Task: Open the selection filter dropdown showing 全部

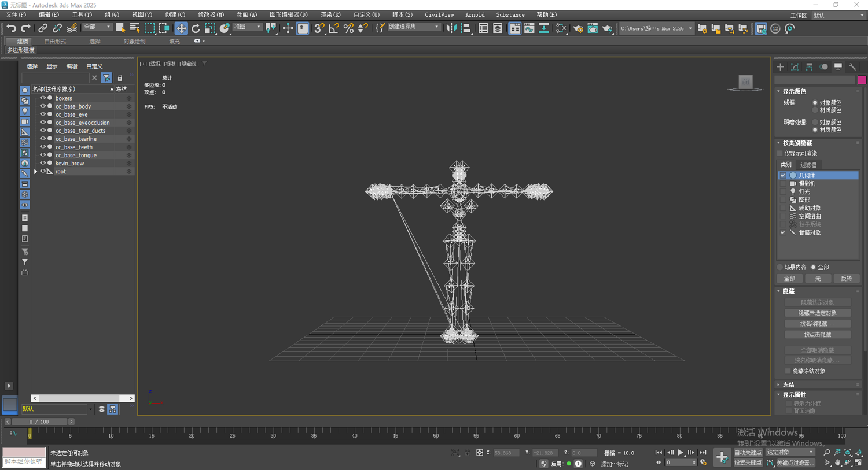Action: [97, 27]
